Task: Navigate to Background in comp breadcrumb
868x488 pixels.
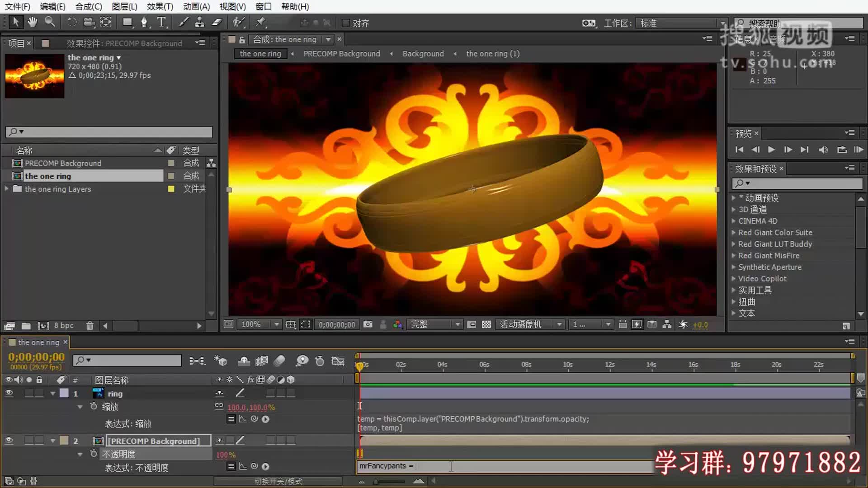Action: point(423,54)
